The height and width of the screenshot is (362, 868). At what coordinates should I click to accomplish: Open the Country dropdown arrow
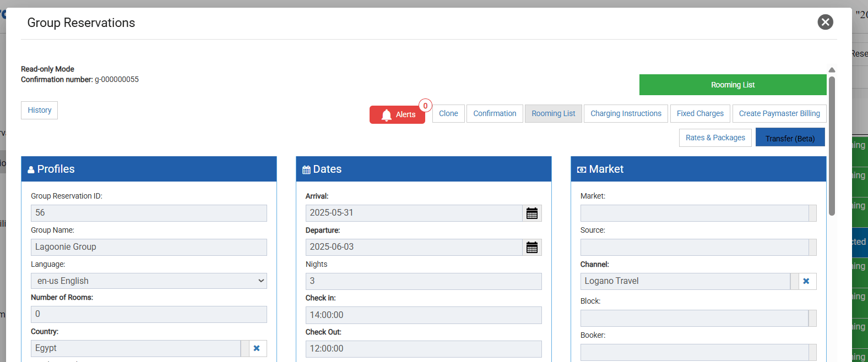[245, 348]
